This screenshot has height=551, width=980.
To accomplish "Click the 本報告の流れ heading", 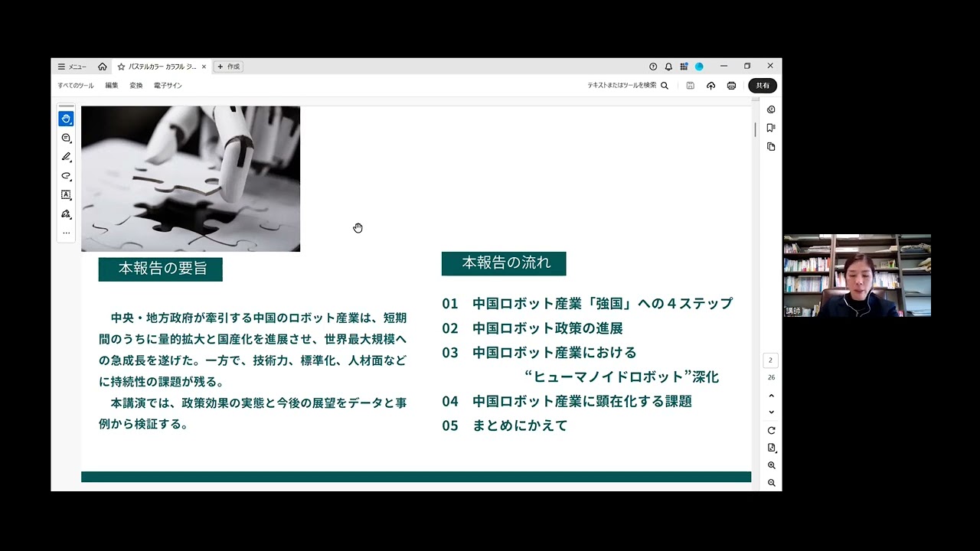I will point(504,263).
